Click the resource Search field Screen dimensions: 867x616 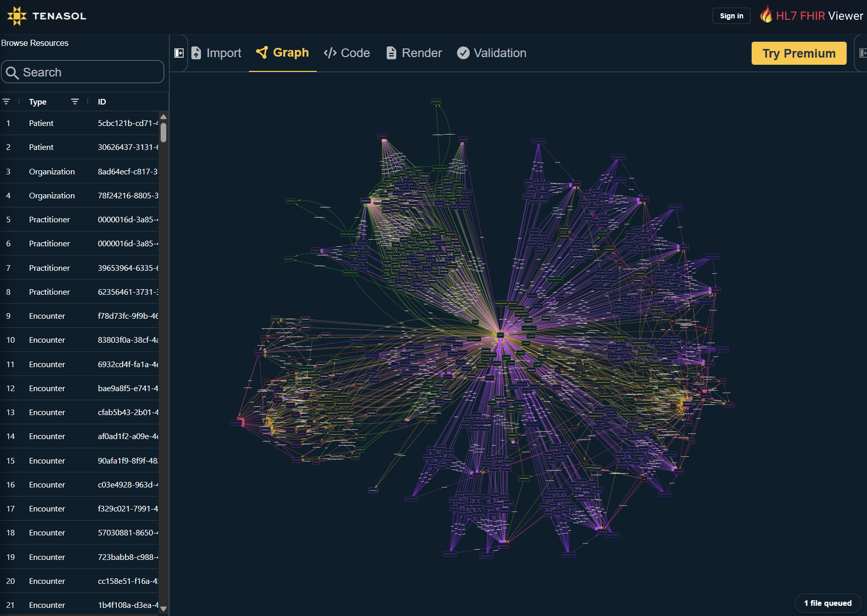pos(83,72)
